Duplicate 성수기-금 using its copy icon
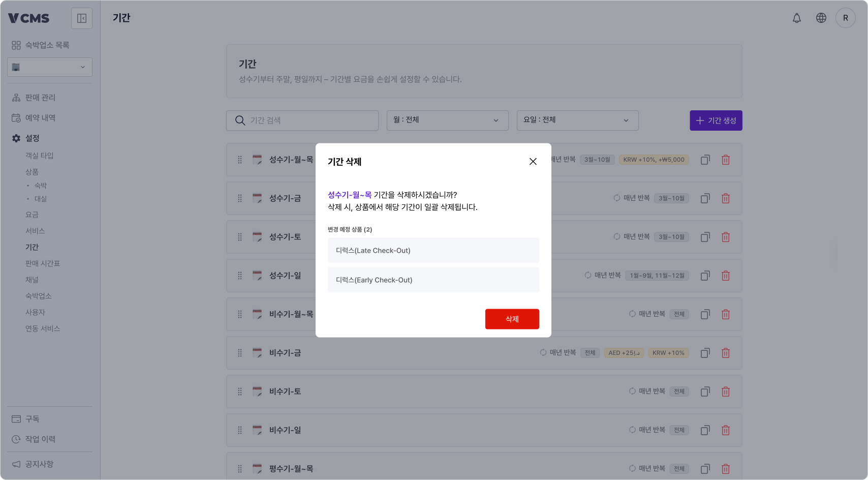The height and width of the screenshot is (480, 868). coord(705,198)
